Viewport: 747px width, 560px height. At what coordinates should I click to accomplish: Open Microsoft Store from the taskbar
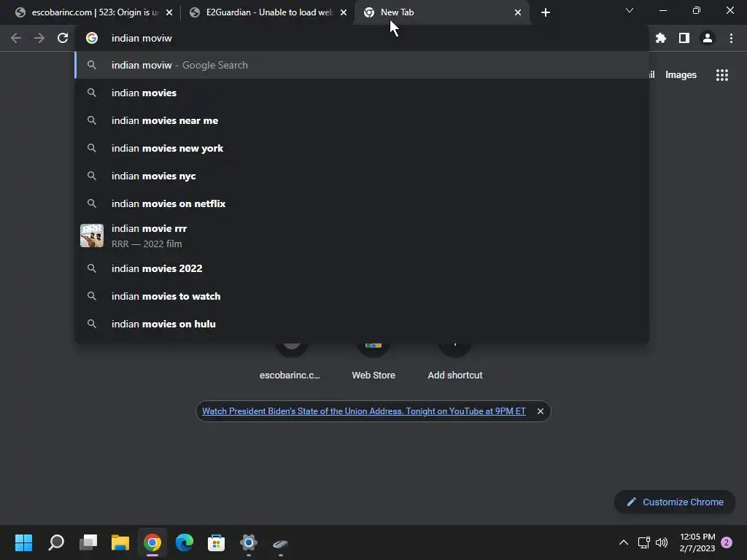[216, 542]
